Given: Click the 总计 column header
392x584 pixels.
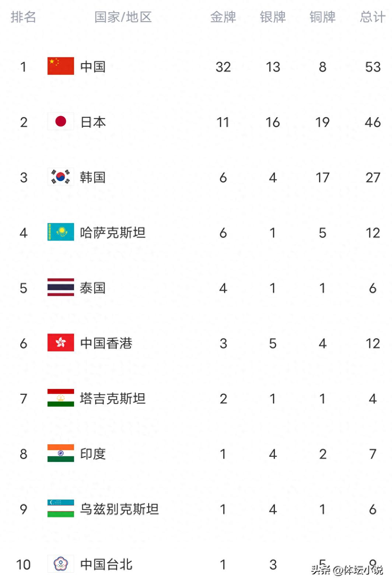Looking at the screenshot, I should (372, 17).
